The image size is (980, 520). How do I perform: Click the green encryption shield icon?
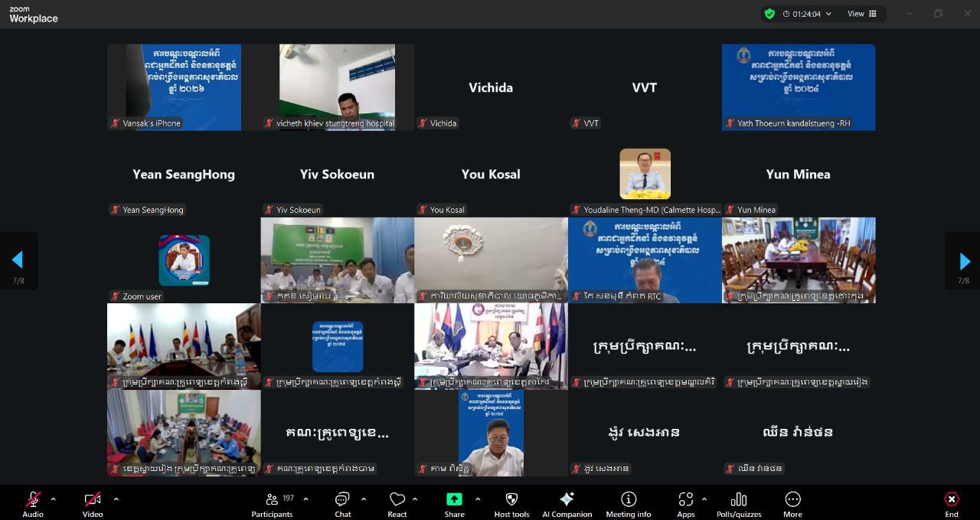tap(769, 14)
